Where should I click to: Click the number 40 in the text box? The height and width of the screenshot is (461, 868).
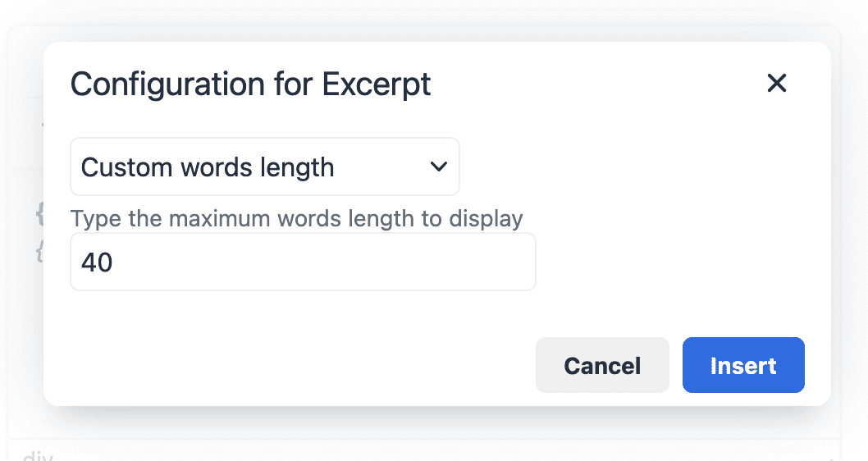click(x=97, y=262)
